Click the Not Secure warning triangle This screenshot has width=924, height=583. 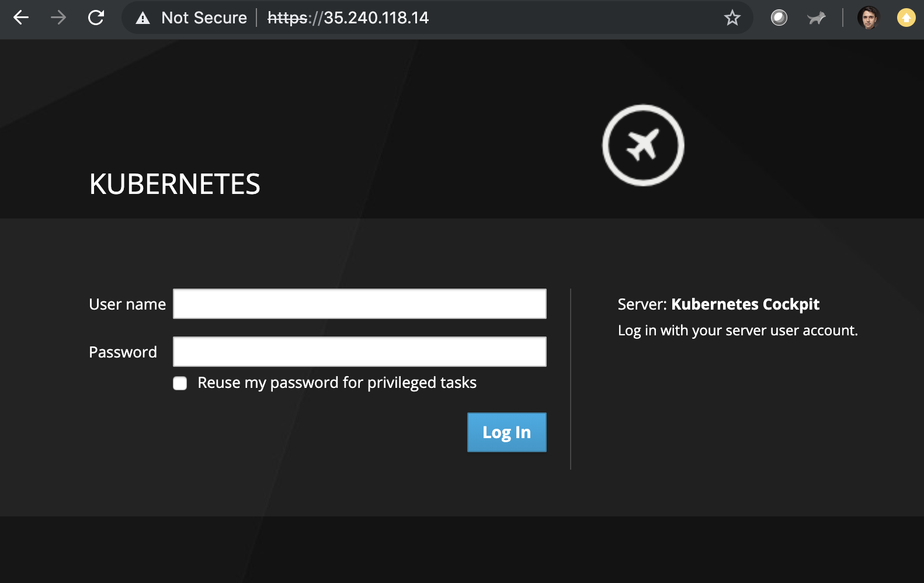[x=143, y=18]
